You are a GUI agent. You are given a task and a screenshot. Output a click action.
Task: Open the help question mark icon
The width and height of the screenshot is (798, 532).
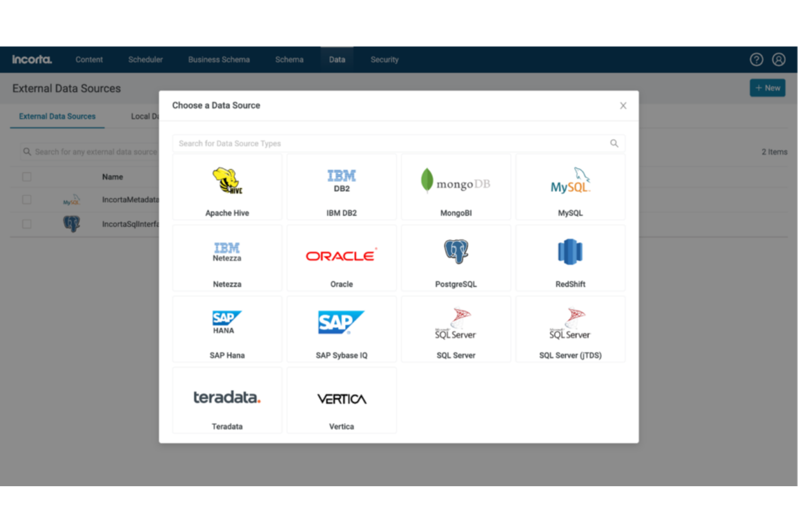[x=756, y=59]
